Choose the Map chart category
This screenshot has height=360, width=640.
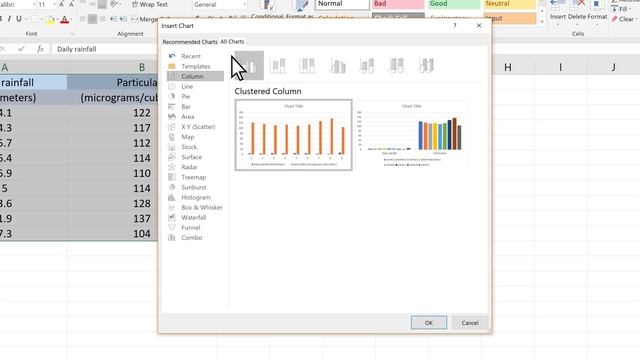195,137
